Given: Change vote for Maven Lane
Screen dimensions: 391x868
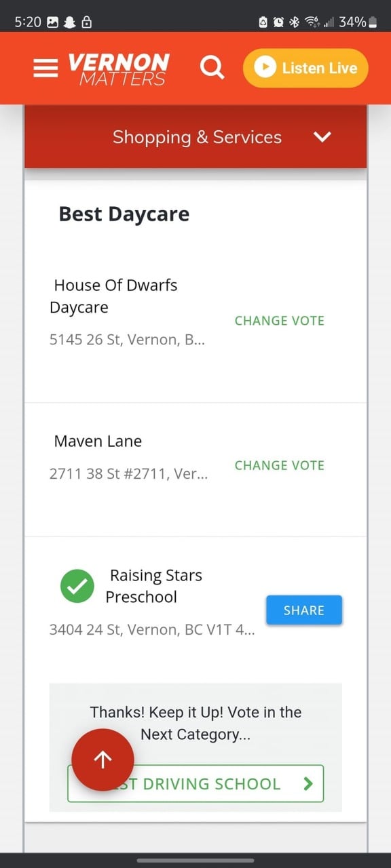Looking at the screenshot, I should tap(280, 465).
